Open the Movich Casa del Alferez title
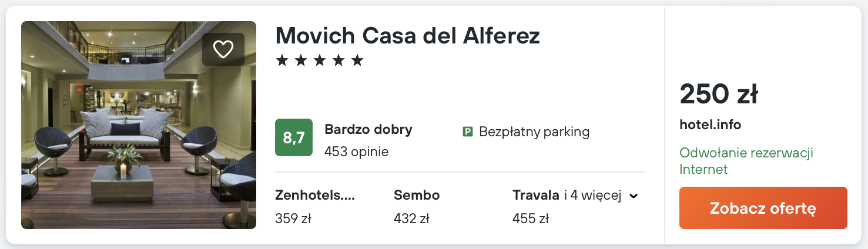 (407, 36)
